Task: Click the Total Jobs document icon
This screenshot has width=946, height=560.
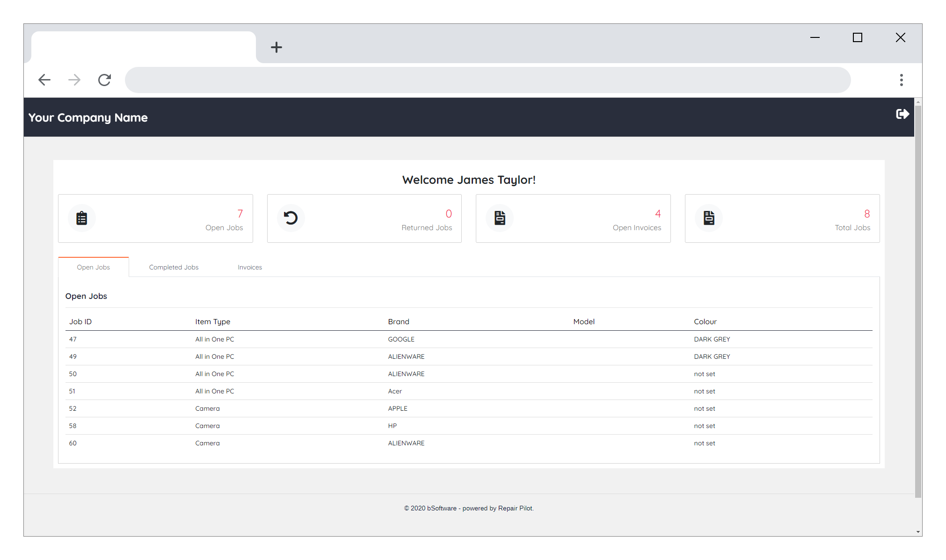Action: (709, 218)
